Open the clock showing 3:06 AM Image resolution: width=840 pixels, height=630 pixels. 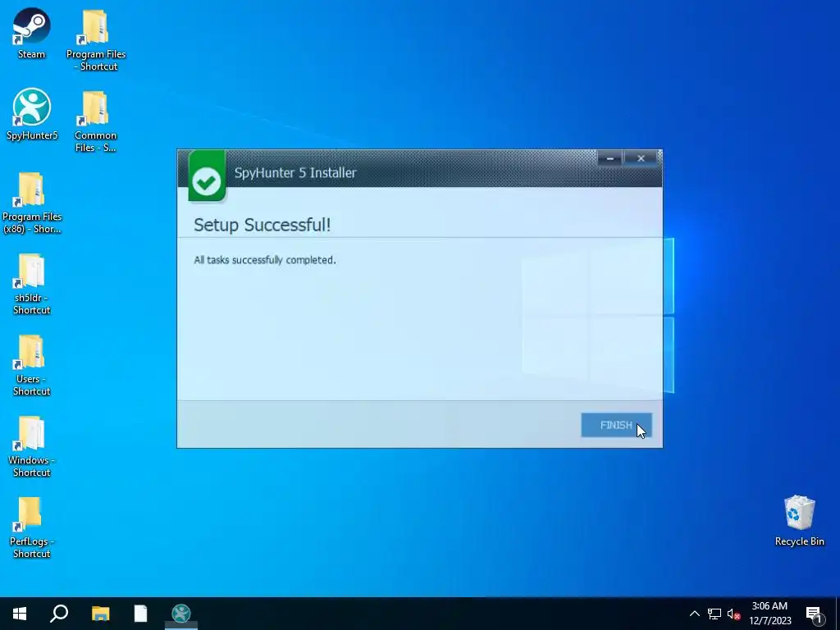pos(769,614)
